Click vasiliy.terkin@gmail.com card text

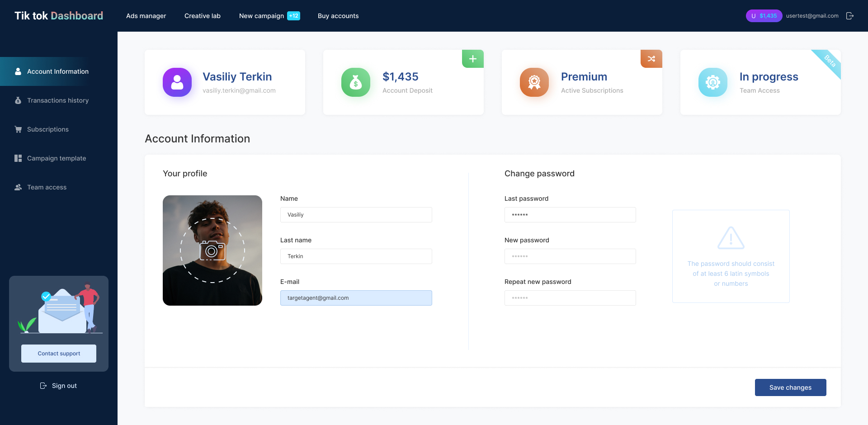point(239,90)
